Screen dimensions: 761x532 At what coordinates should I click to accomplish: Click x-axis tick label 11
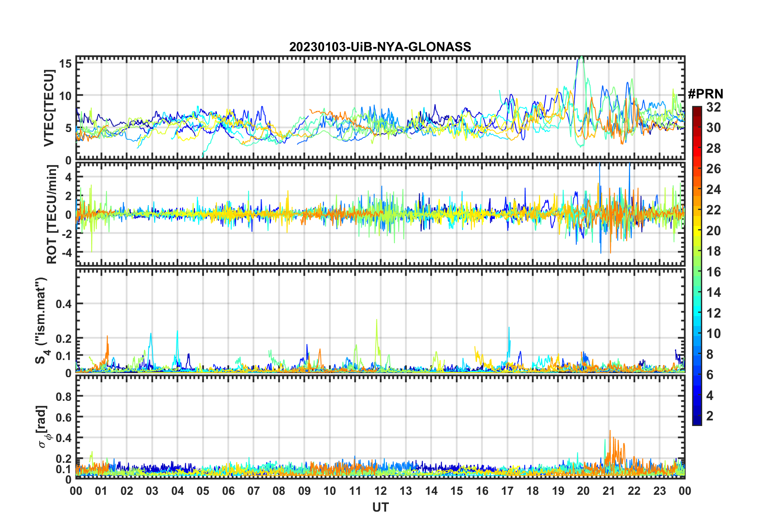pyautogui.click(x=355, y=491)
